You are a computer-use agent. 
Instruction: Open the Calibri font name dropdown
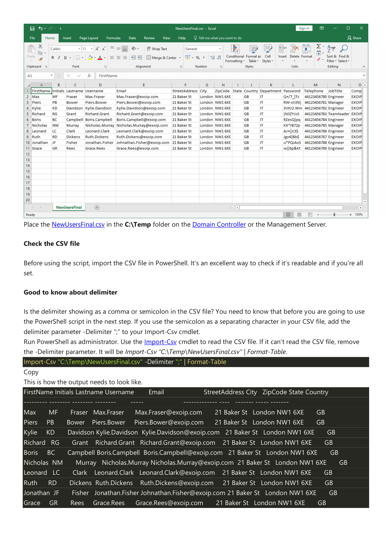point(79,49)
